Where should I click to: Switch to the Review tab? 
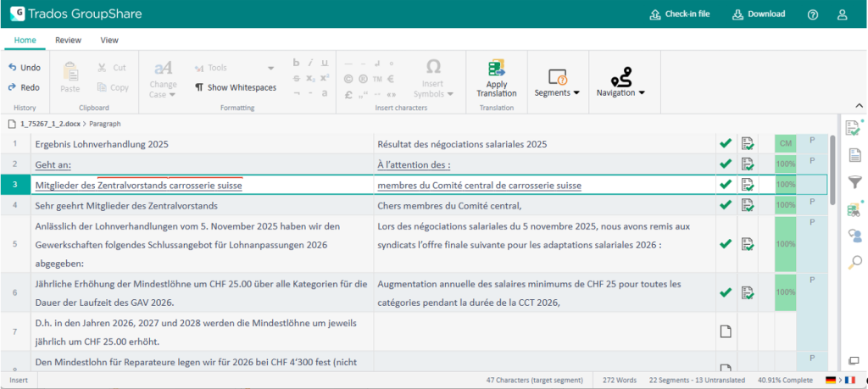pyautogui.click(x=68, y=40)
